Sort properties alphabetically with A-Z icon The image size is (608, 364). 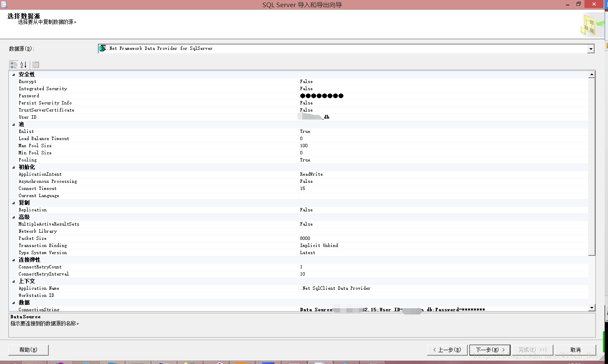[24, 65]
